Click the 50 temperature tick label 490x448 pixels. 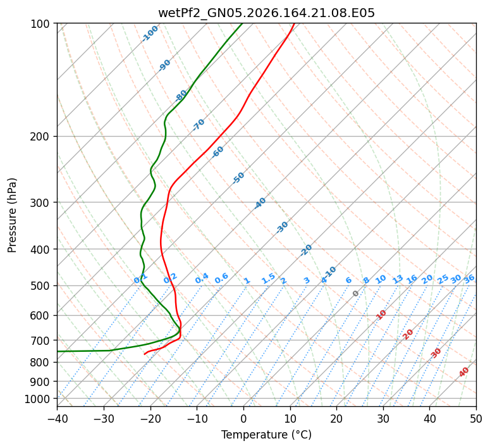(476, 418)
